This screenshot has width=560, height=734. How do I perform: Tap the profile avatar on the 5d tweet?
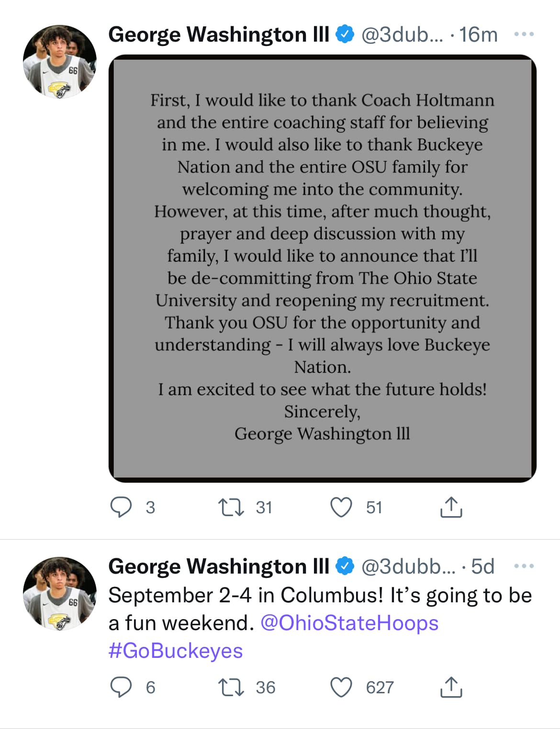(x=60, y=593)
